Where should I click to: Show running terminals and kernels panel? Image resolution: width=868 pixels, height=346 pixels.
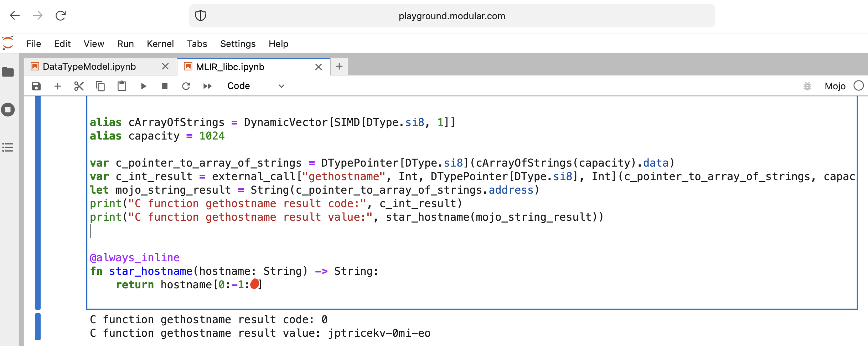tap(8, 110)
